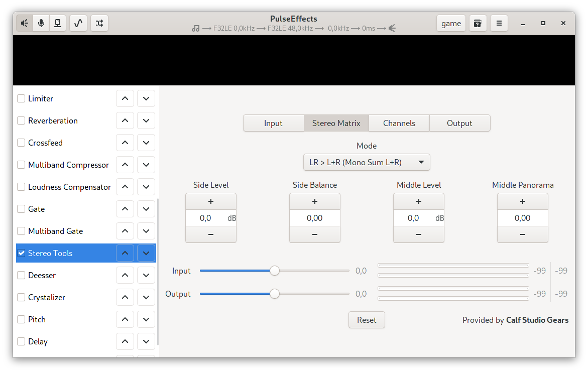588x372 pixels.
Task: Move Limiter down in effect order
Action: click(x=146, y=98)
